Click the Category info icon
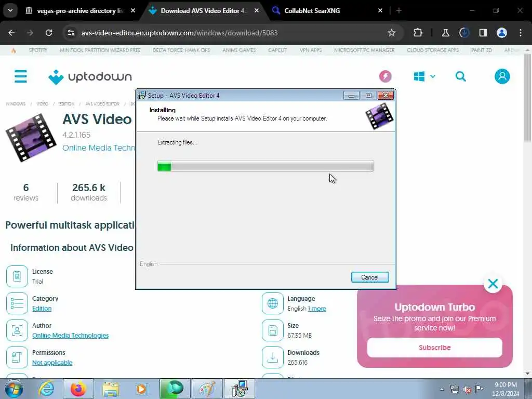 pos(17,303)
